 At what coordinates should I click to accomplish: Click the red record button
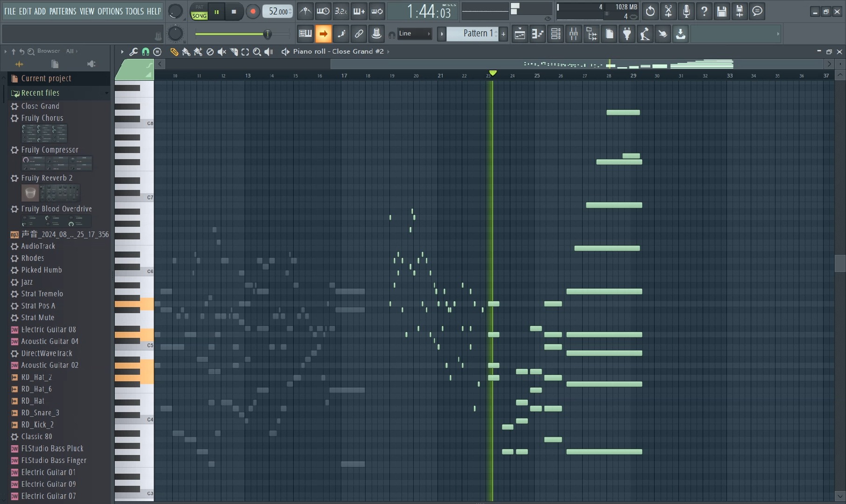pyautogui.click(x=253, y=12)
